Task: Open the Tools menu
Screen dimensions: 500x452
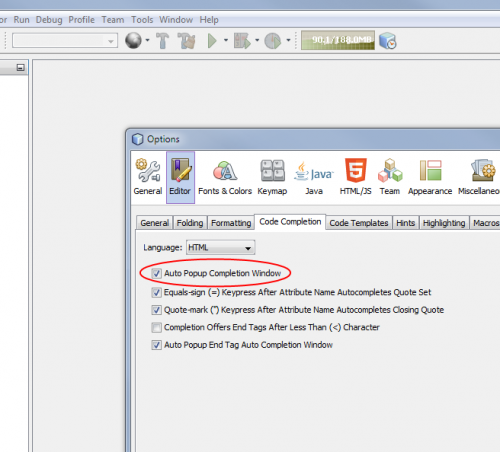Action: click(142, 20)
